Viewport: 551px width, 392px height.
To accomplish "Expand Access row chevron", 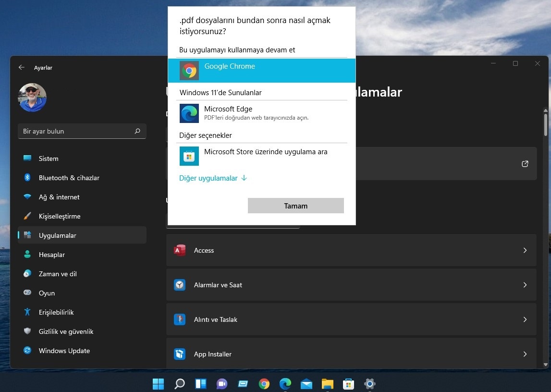I will pyautogui.click(x=525, y=250).
